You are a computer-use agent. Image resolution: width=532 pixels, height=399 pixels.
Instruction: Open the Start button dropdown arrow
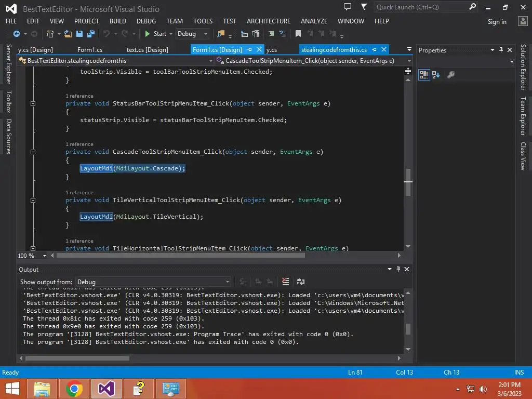click(x=170, y=34)
